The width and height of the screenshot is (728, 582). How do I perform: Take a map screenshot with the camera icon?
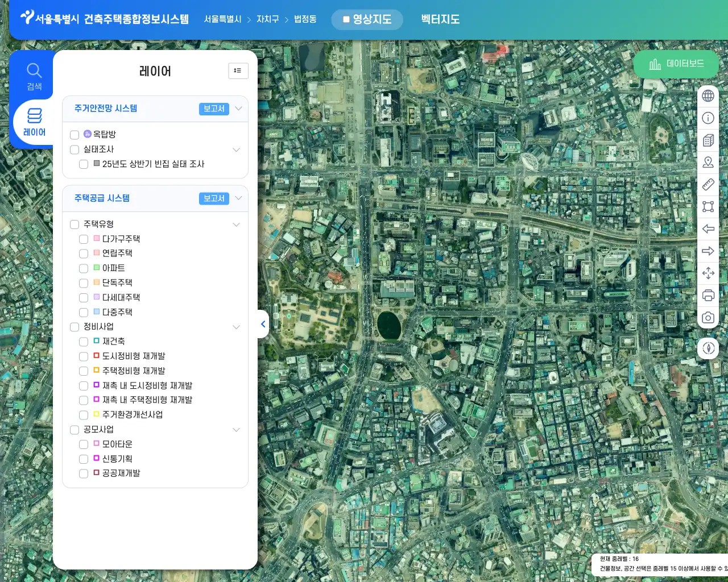(x=708, y=317)
